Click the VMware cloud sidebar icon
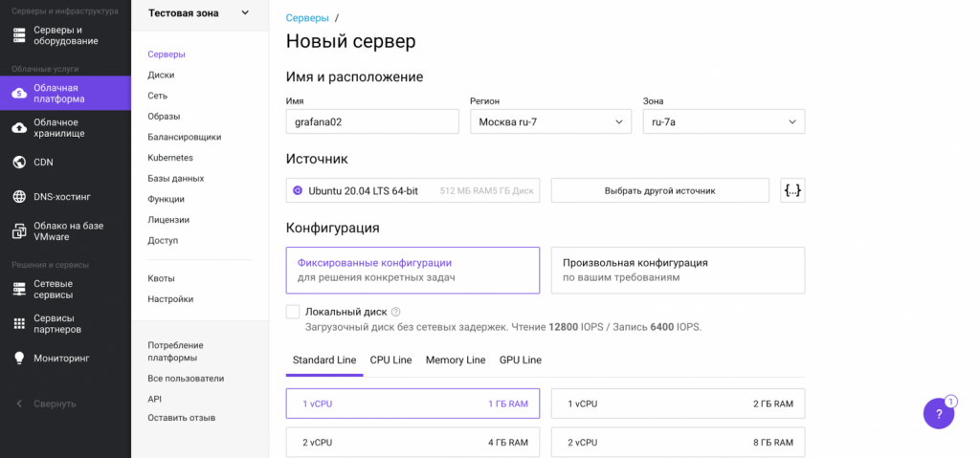The width and height of the screenshot is (980, 458). tap(19, 231)
